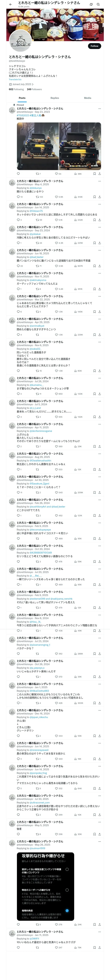Expand the Joined July 2023 chevron
110x980 pixels.
coord(33,84)
